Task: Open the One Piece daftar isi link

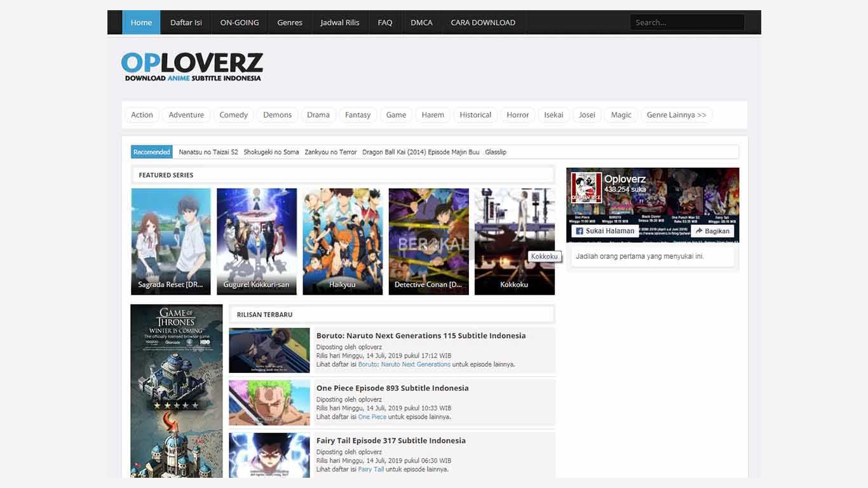Action: (372, 417)
